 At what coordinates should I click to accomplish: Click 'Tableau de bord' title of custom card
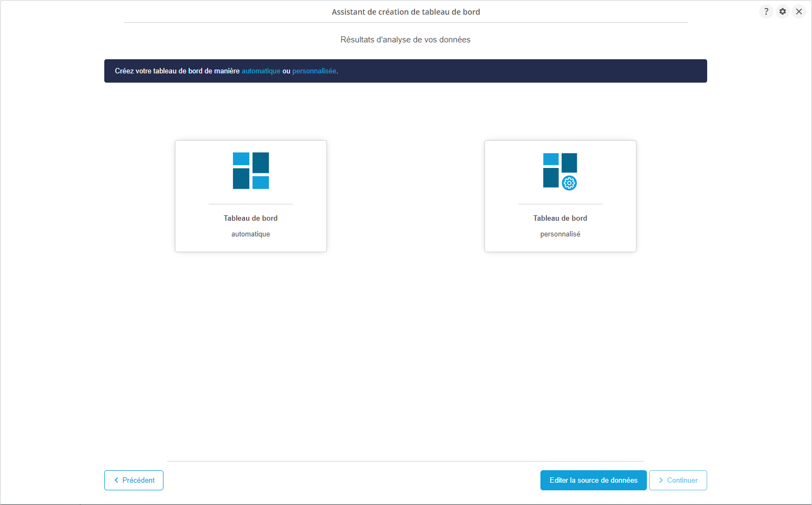560,218
